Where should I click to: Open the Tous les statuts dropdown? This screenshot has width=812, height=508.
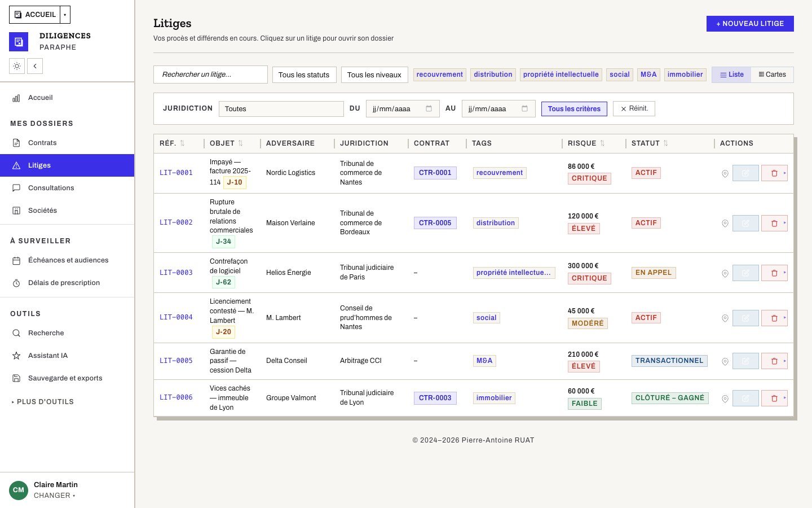pos(304,75)
